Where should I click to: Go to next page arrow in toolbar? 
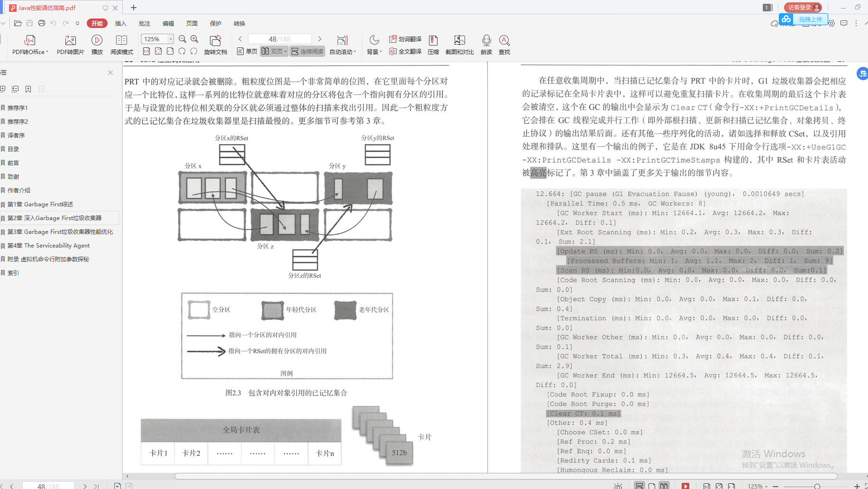[320, 39]
